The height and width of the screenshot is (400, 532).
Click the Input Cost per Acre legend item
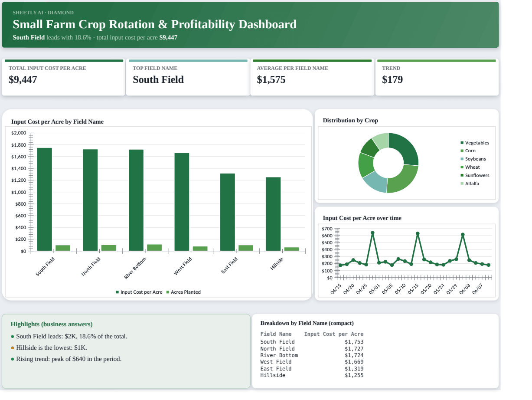coord(139,292)
